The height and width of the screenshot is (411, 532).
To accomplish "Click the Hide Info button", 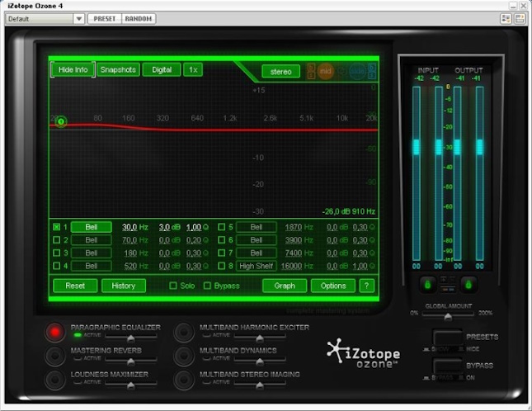I will [73, 69].
